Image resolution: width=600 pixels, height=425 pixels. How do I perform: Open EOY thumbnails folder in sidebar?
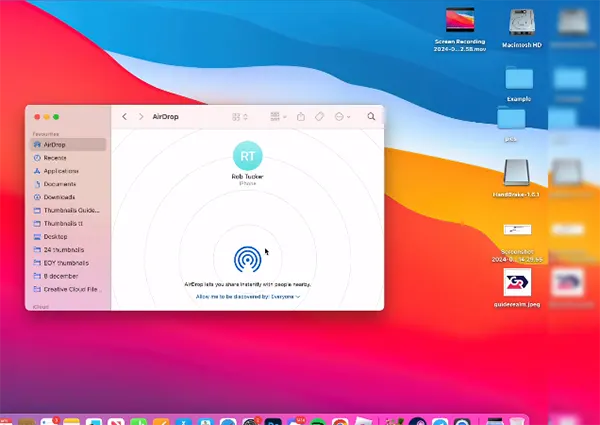pyautogui.click(x=68, y=263)
